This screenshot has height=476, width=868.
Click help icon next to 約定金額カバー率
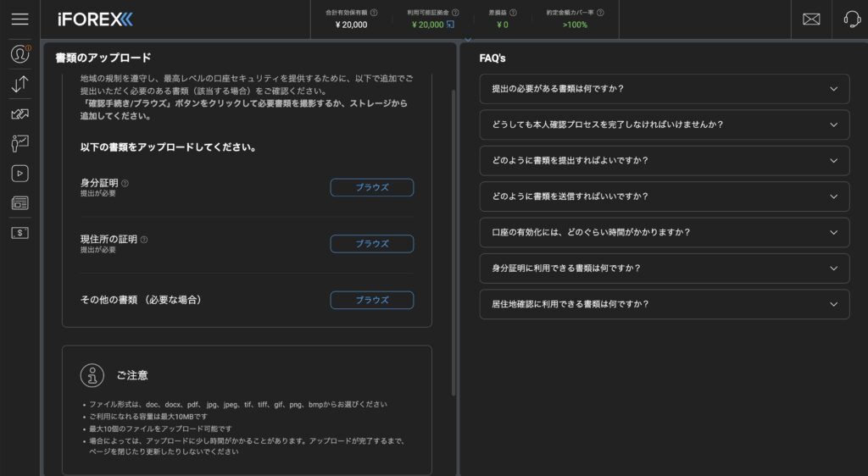point(601,12)
